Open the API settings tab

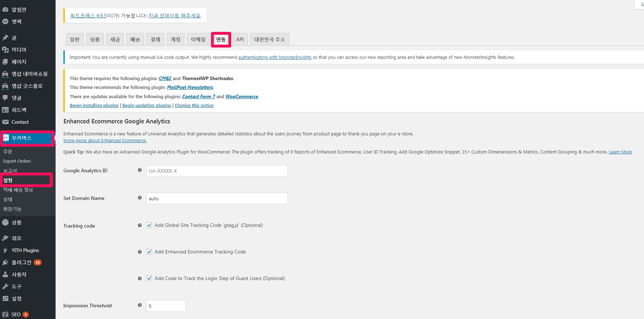point(240,39)
